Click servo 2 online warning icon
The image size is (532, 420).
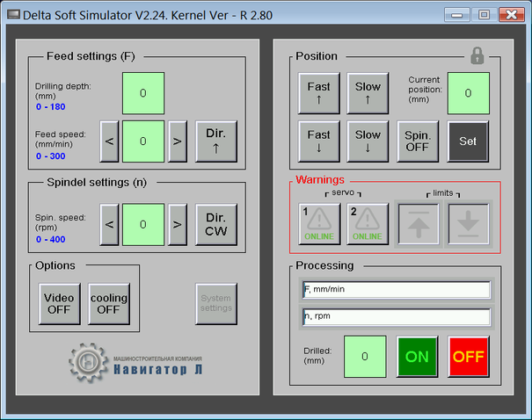pyautogui.click(x=368, y=223)
